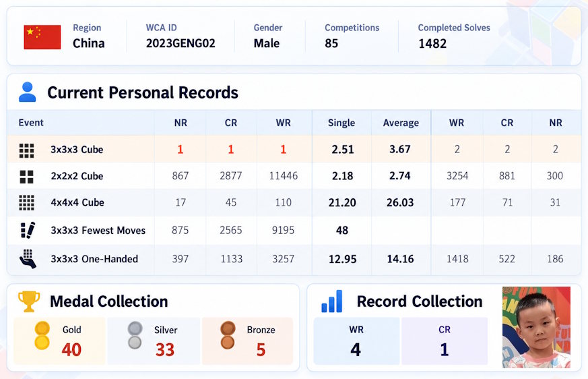Click the 26.03 average for 4x4x4
The height and width of the screenshot is (379, 588).
tap(400, 202)
